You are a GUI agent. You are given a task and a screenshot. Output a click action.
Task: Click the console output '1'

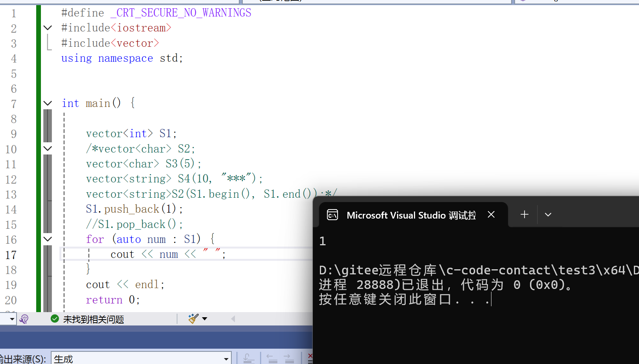pos(323,241)
